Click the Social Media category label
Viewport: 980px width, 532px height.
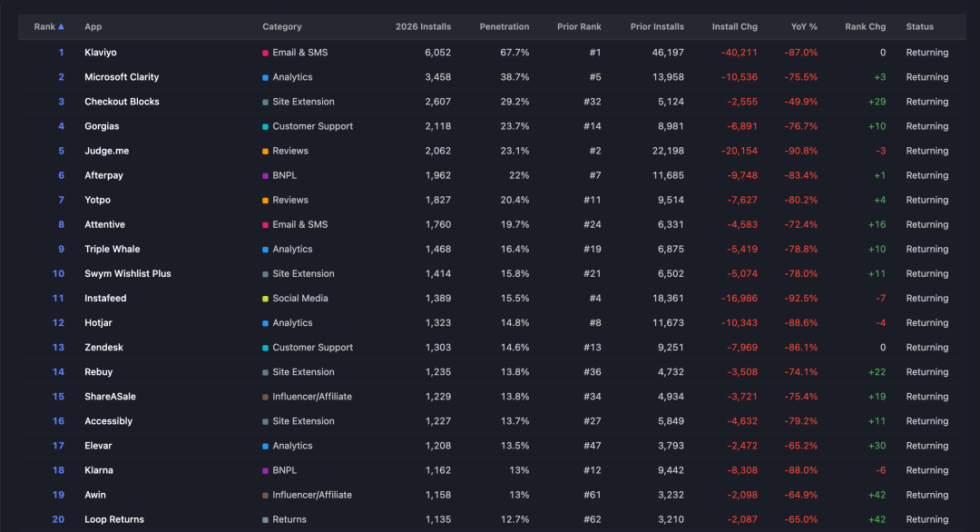pos(300,298)
